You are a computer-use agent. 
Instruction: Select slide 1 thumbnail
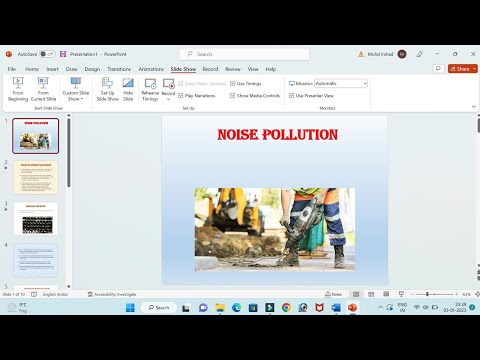point(36,136)
